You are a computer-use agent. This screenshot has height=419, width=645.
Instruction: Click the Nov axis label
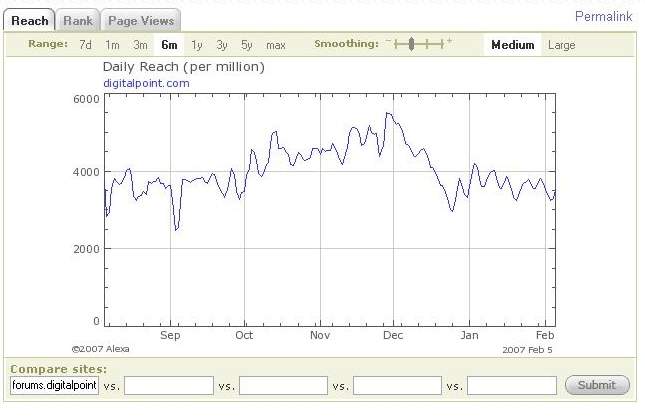click(x=320, y=335)
